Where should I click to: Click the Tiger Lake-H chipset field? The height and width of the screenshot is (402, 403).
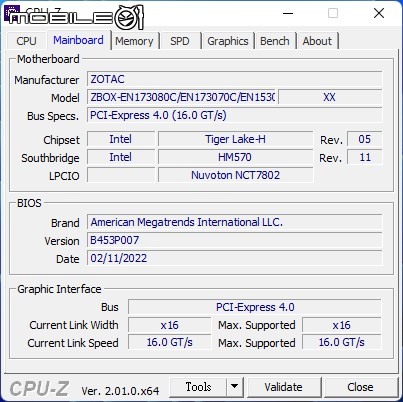coord(235,139)
